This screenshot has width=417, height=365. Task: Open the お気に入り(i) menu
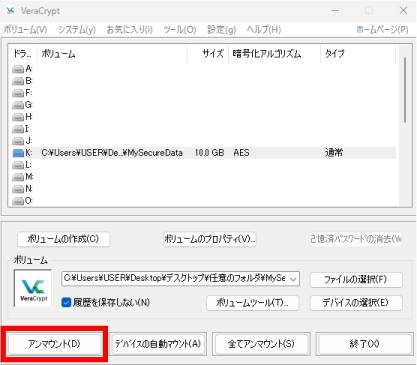(x=129, y=30)
